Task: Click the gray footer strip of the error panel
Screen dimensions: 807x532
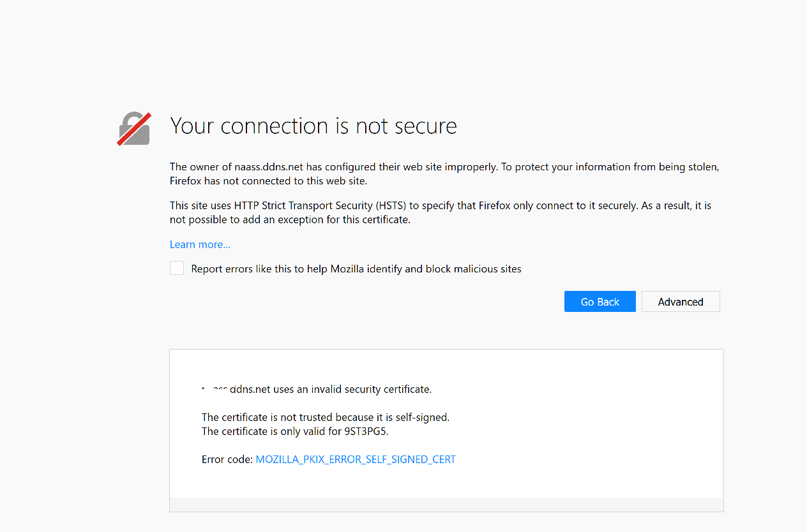Action: (x=446, y=504)
